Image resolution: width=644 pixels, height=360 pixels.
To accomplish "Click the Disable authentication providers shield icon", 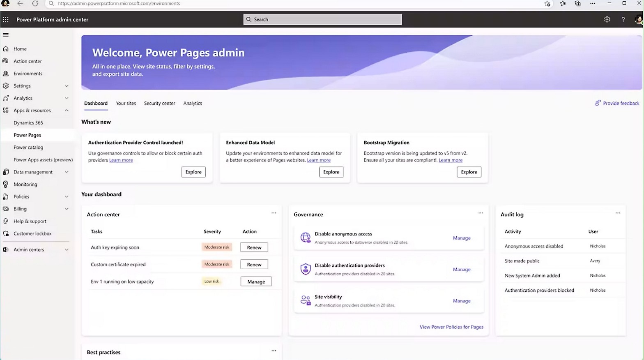I will pyautogui.click(x=306, y=269).
